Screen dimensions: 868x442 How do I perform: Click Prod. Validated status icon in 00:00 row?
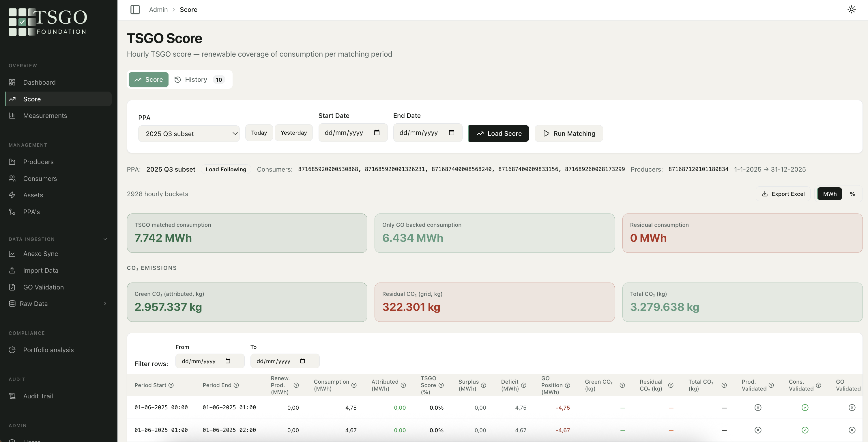[x=758, y=408]
